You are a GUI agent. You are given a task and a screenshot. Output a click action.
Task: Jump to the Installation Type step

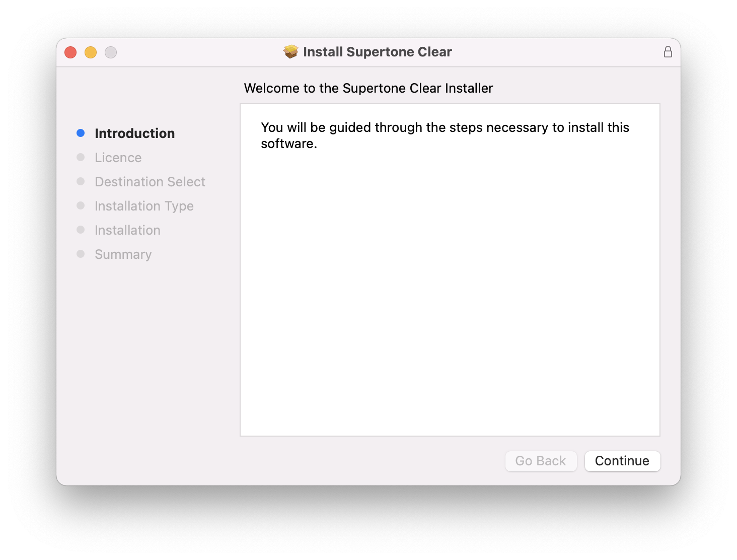coord(144,206)
